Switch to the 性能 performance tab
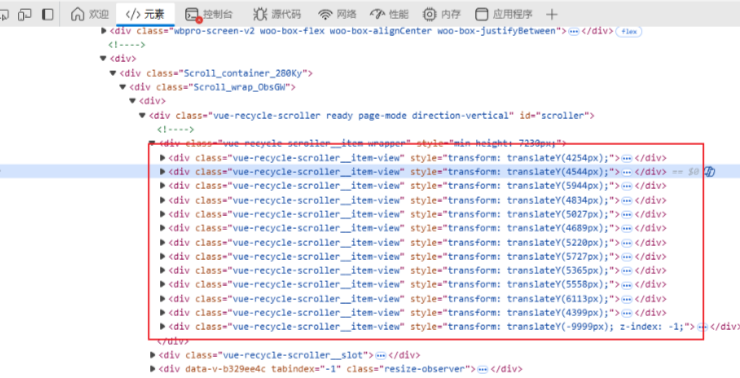 389,14
